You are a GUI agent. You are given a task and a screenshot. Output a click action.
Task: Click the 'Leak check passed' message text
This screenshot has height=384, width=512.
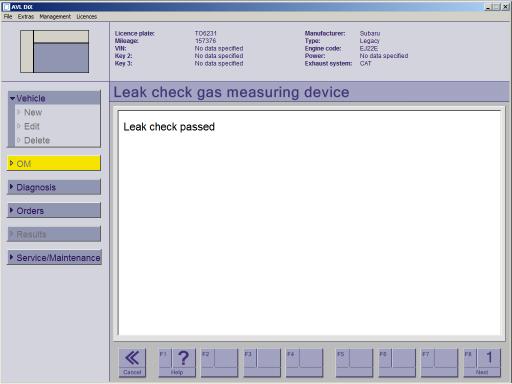pos(169,127)
